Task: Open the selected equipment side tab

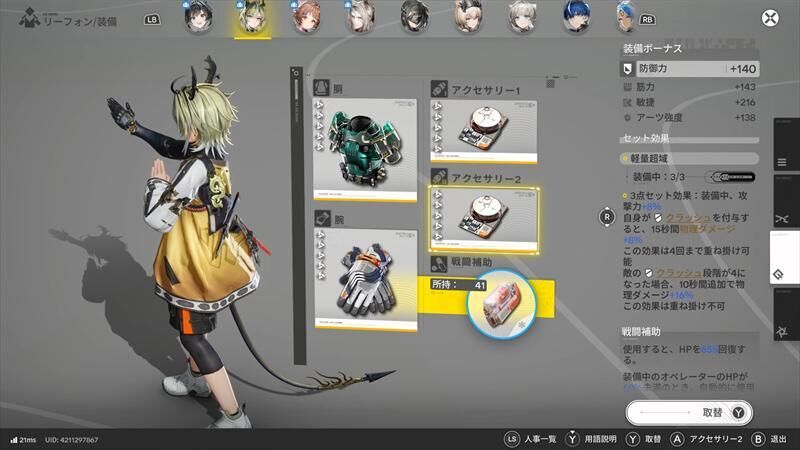Action: coord(783,257)
